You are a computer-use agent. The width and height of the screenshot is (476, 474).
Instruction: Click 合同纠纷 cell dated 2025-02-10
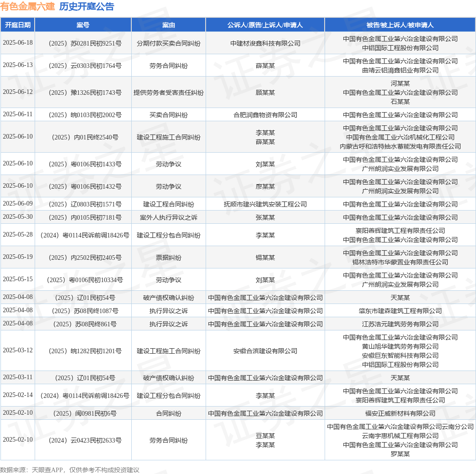click(169, 414)
